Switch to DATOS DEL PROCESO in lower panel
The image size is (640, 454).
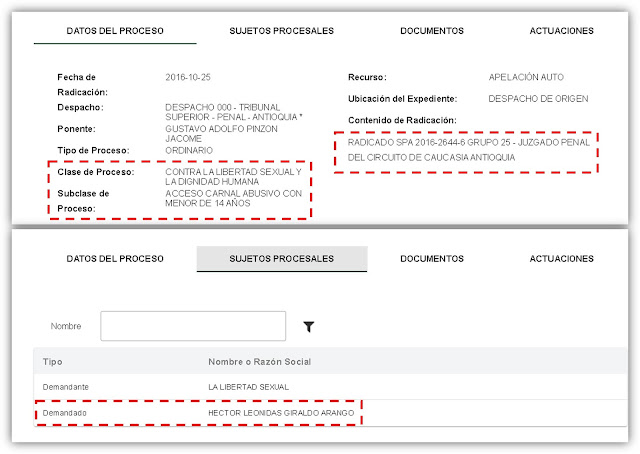click(x=115, y=258)
